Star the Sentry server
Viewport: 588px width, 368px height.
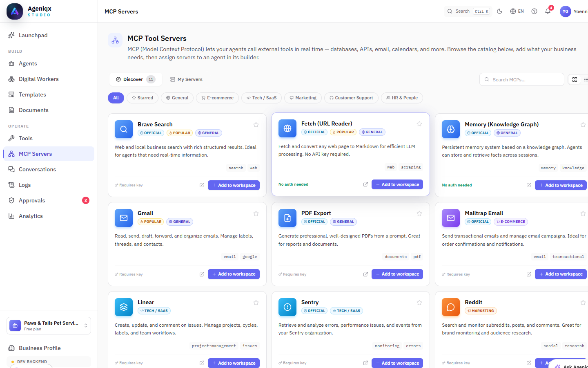pyautogui.click(x=419, y=303)
